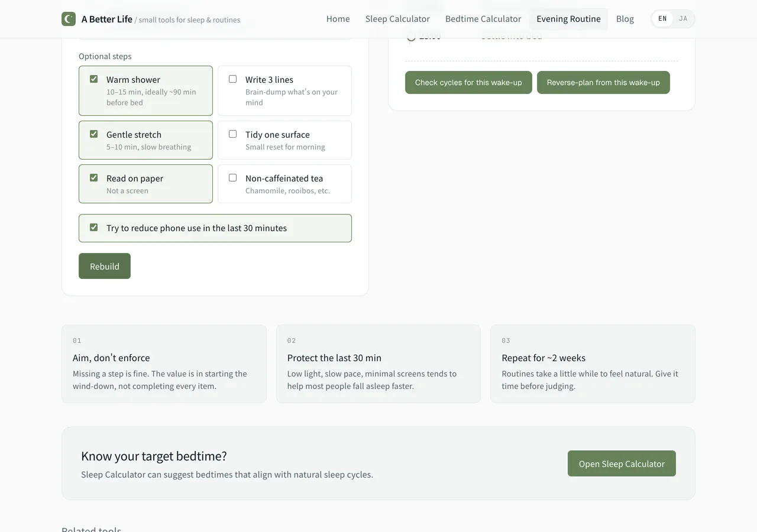The height and width of the screenshot is (532, 757).
Task: Uncheck the Gentle stretch step
Action: pyautogui.click(x=93, y=134)
